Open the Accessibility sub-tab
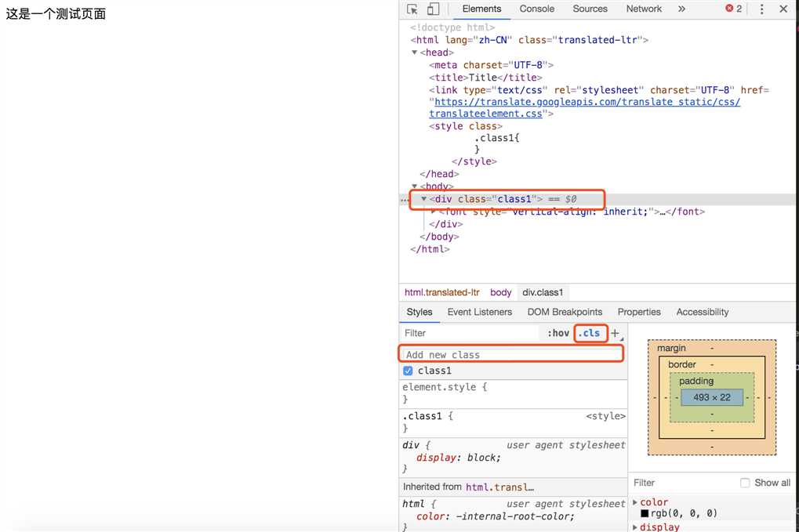Viewport: 799px width, 532px height. (703, 312)
